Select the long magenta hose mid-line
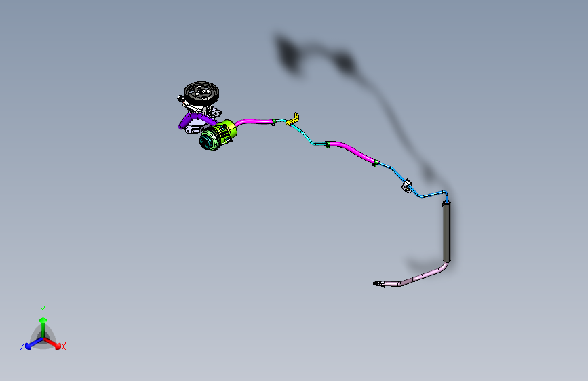 [x=353, y=151]
